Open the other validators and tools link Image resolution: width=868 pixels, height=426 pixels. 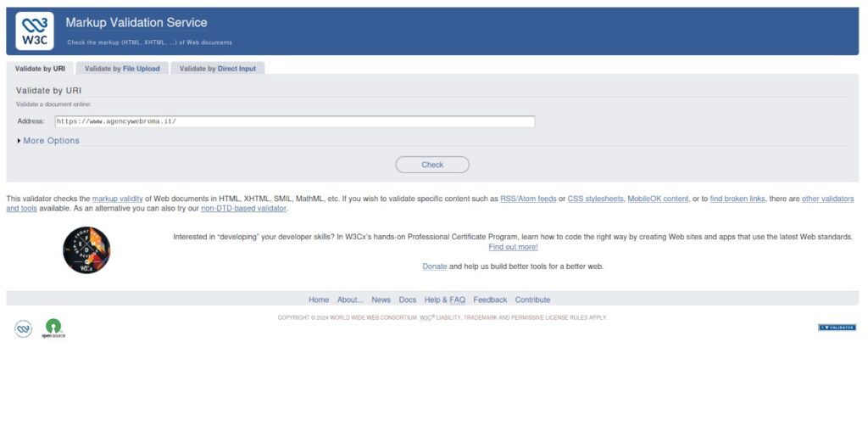(827, 199)
